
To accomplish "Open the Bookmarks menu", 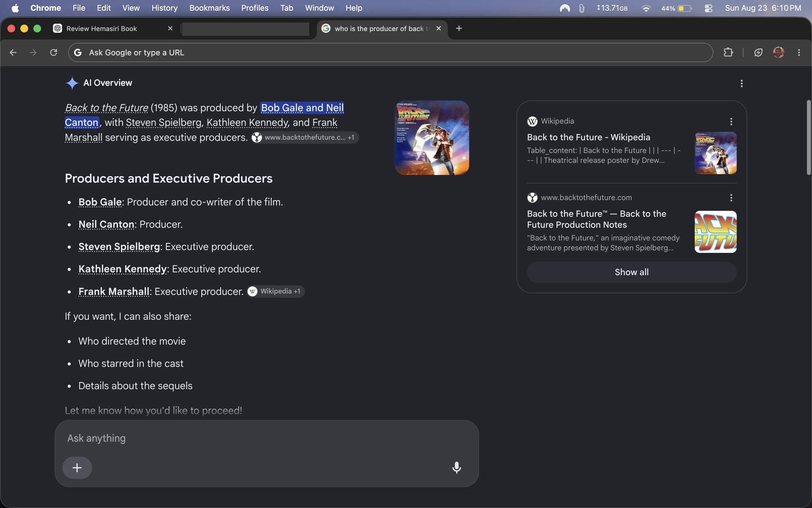I will [x=209, y=8].
